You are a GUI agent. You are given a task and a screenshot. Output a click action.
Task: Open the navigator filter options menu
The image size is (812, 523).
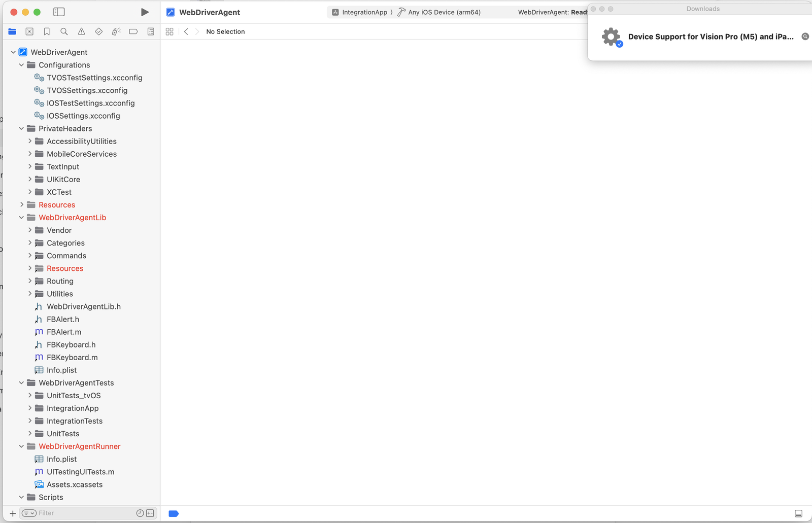(x=29, y=513)
